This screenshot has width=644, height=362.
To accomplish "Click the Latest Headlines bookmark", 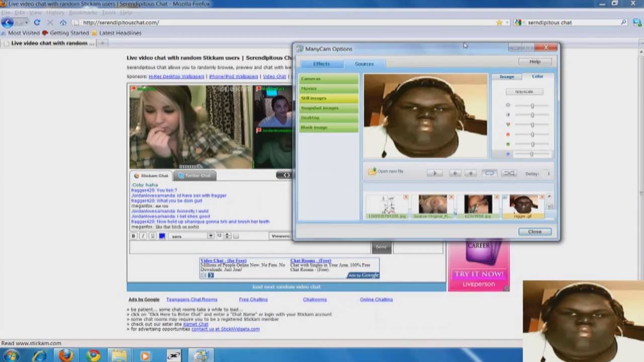I will pos(116,33).
